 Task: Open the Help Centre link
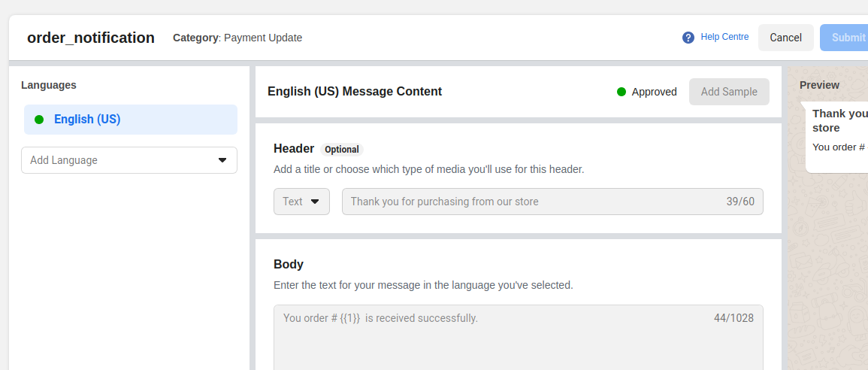point(724,37)
